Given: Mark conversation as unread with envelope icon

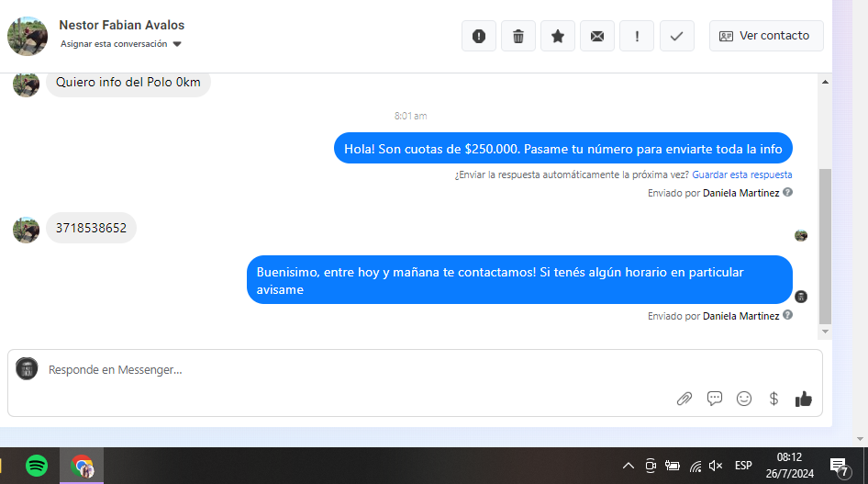Looking at the screenshot, I should [597, 36].
